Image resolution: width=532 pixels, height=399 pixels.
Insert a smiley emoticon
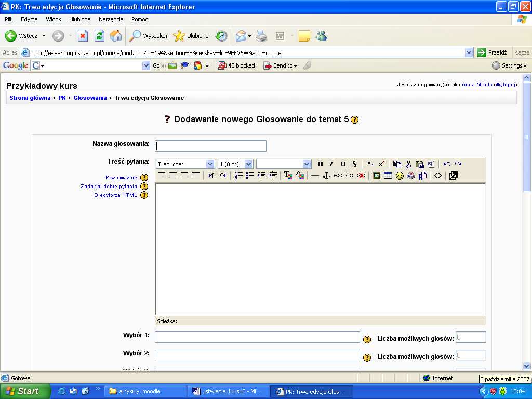400,176
